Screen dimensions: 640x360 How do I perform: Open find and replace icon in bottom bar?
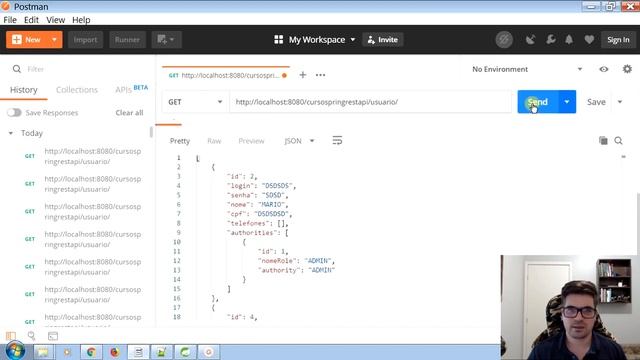[x=31, y=336]
